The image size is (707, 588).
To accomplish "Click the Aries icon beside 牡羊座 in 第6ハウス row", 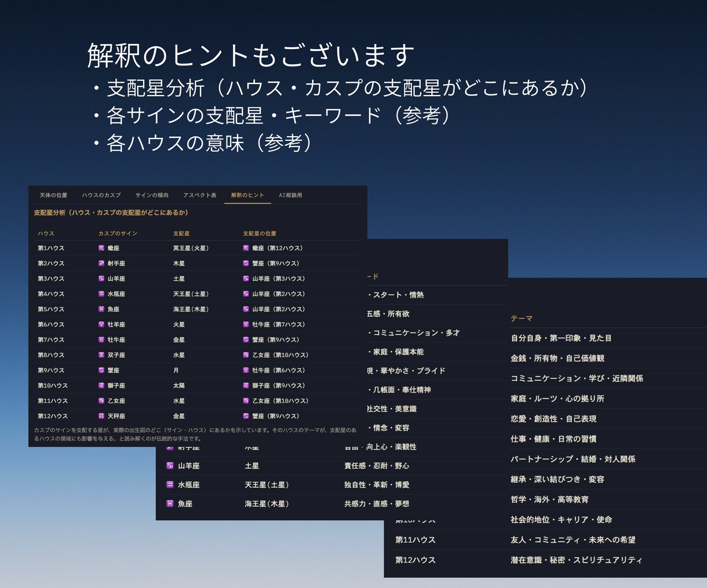I will click(101, 324).
